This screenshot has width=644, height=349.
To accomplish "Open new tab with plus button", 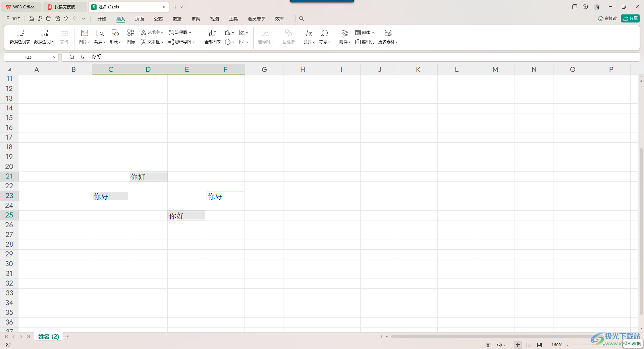I will [x=175, y=7].
